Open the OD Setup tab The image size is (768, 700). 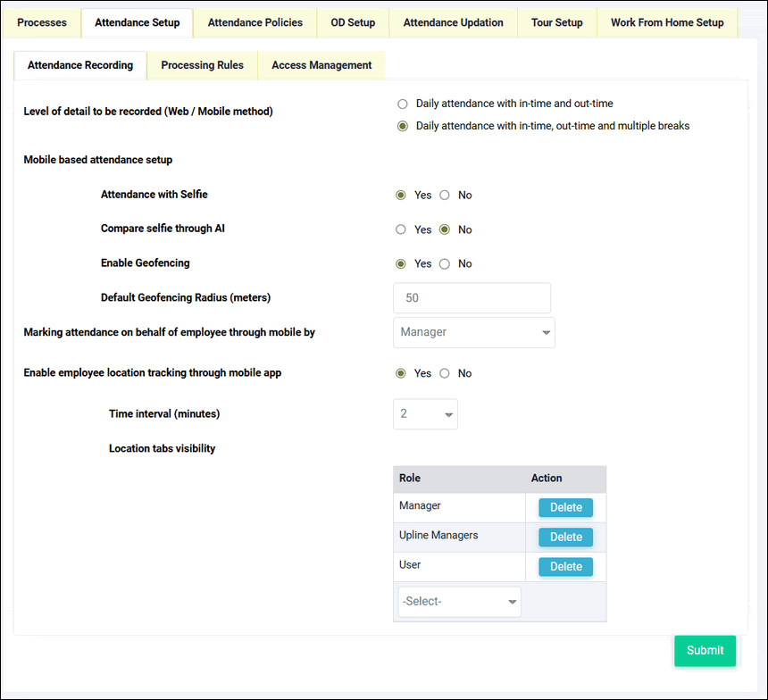(x=353, y=22)
